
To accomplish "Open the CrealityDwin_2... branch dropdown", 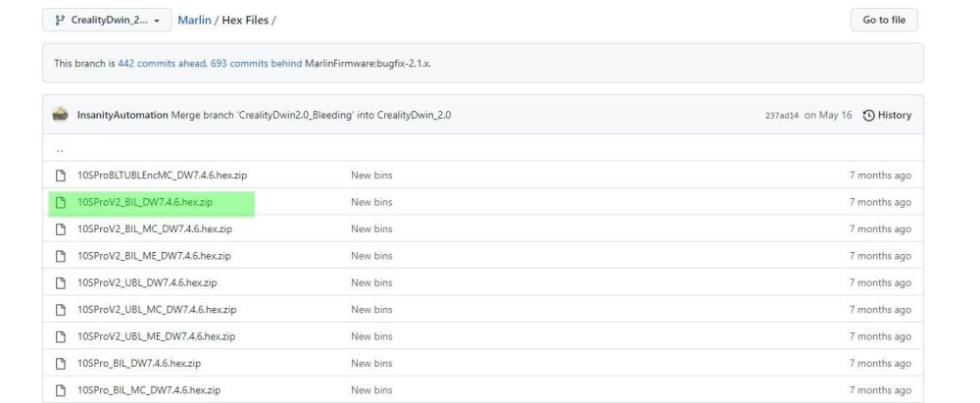I will coord(107,20).
